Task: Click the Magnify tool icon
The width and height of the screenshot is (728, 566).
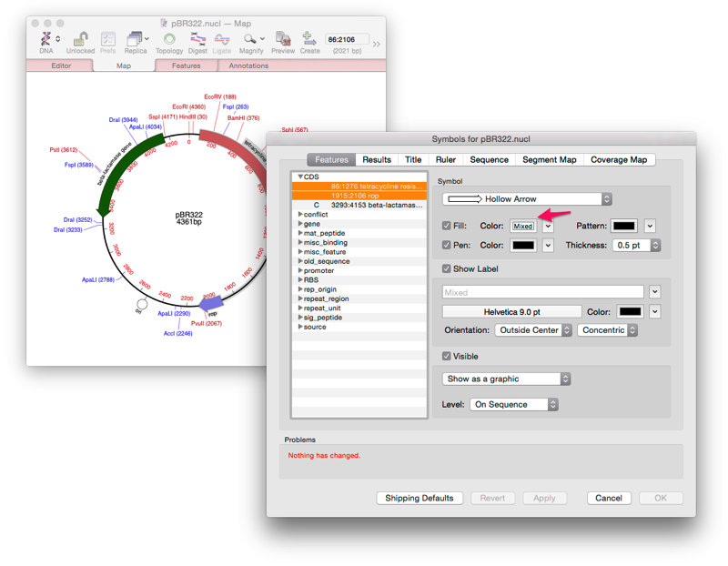Action: (249, 39)
